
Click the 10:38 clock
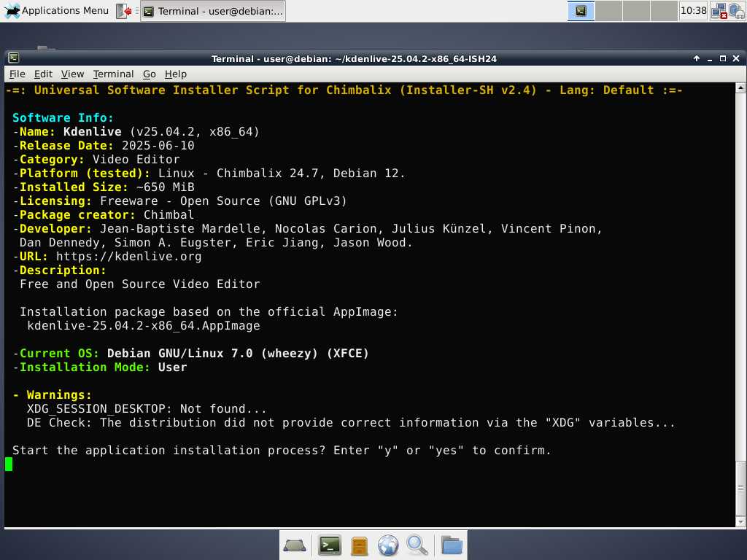click(693, 10)
